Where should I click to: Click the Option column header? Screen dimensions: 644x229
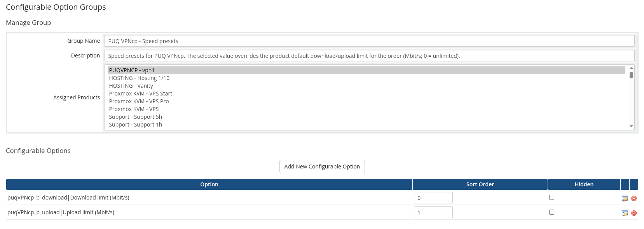(209, 184)
